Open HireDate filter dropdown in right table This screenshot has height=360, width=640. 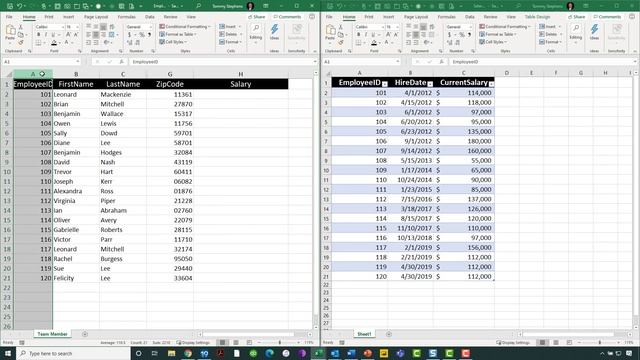pyautogui.click(x=430, y=84)
